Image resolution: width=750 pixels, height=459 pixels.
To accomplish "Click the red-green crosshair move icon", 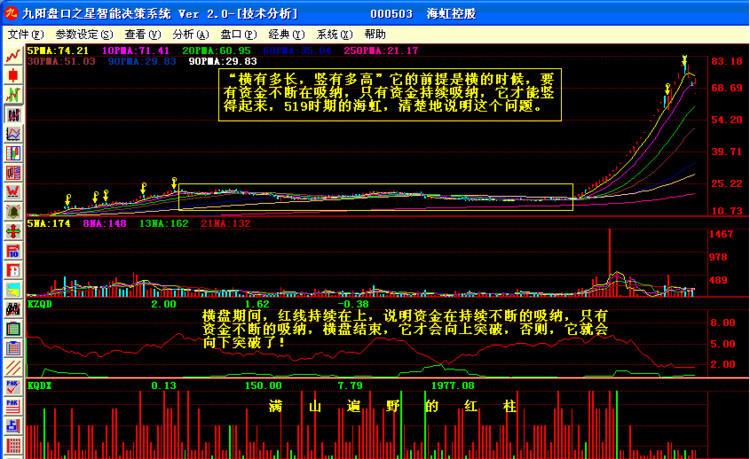I will click(13, 232).
